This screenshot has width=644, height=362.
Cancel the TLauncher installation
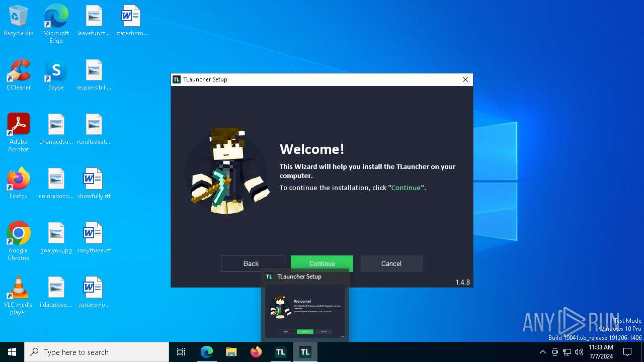(391, 263)
